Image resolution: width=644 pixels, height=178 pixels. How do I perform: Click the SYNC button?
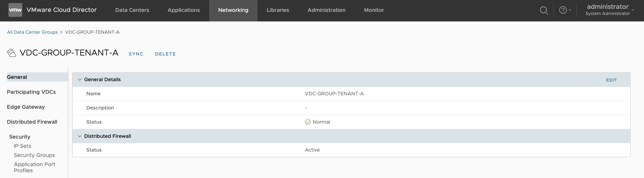[x=136, y=54]
